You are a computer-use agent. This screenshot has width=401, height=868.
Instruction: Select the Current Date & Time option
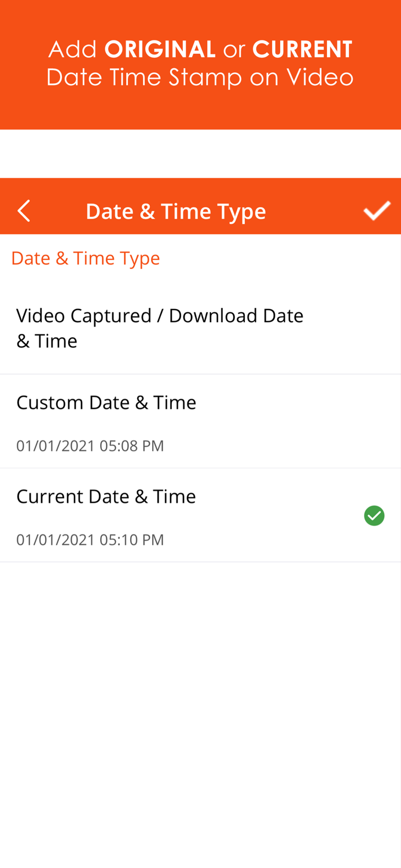coord(106,495)
